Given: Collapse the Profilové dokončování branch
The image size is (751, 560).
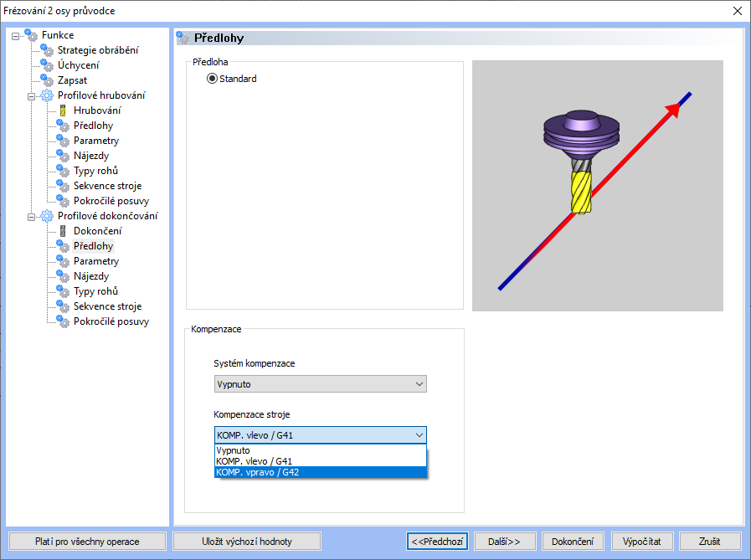Looking at the screenshot, I should click(31, 217).
